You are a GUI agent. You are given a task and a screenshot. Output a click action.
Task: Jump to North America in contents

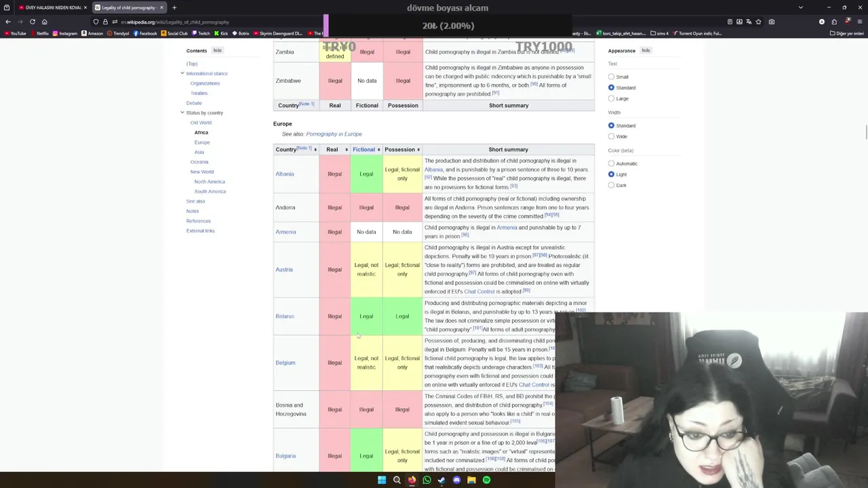(x=210, y=182)
